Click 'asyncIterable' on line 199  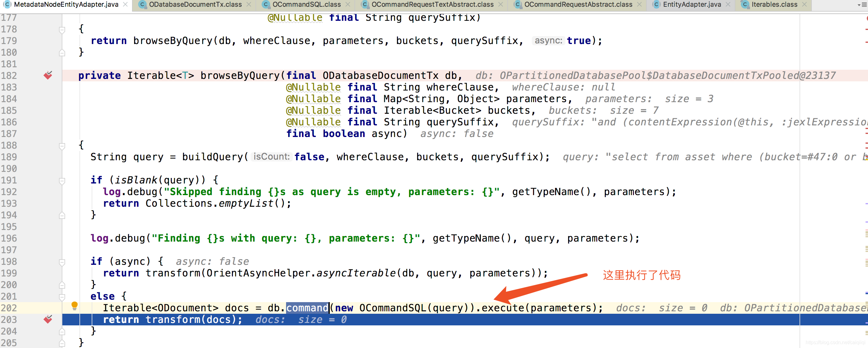tap(356, 273)
